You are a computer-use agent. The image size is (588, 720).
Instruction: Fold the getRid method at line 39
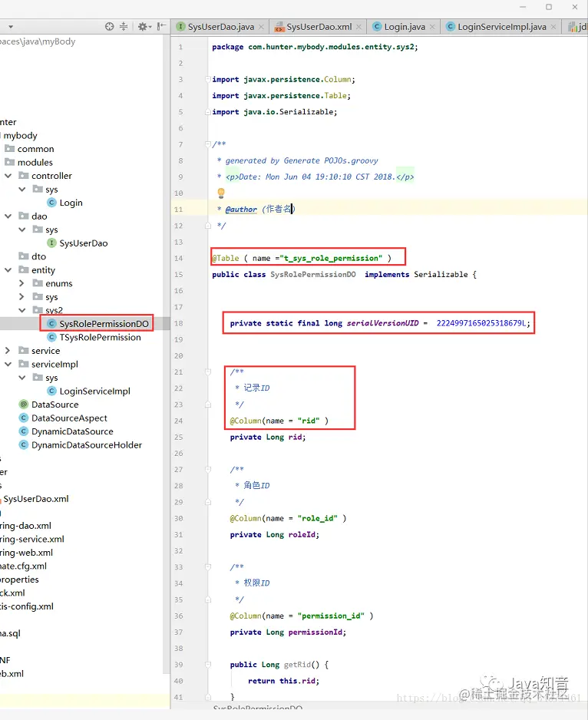pos(208,665)
